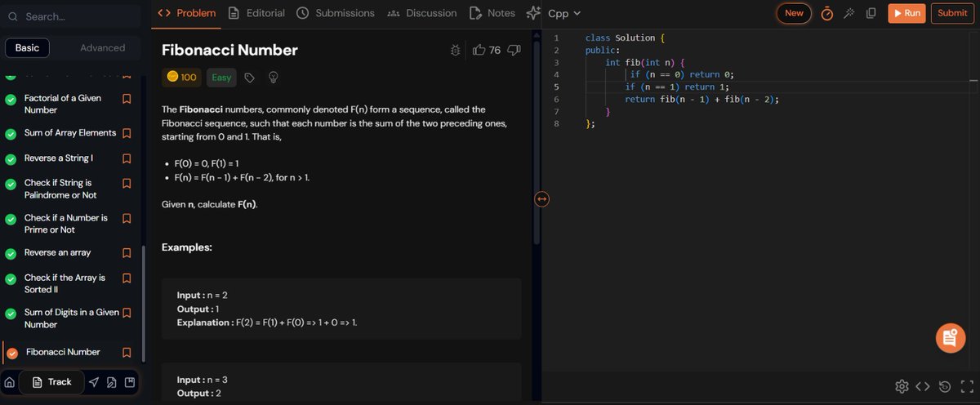Submit the solution
Screen dimensions: 980x405
[x=952, y=13]
